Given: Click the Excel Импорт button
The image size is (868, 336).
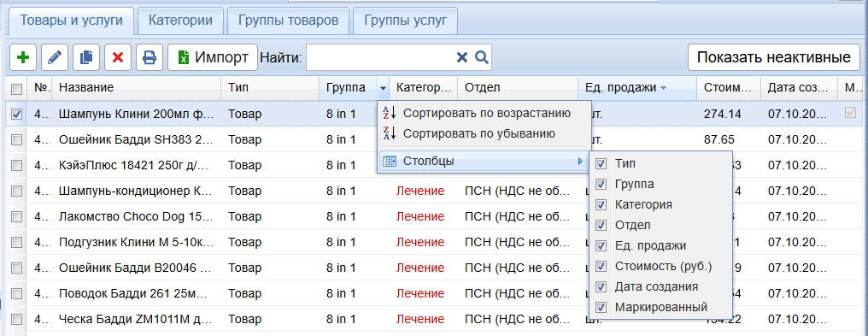Looking at the screenshot, I should 213,57.
